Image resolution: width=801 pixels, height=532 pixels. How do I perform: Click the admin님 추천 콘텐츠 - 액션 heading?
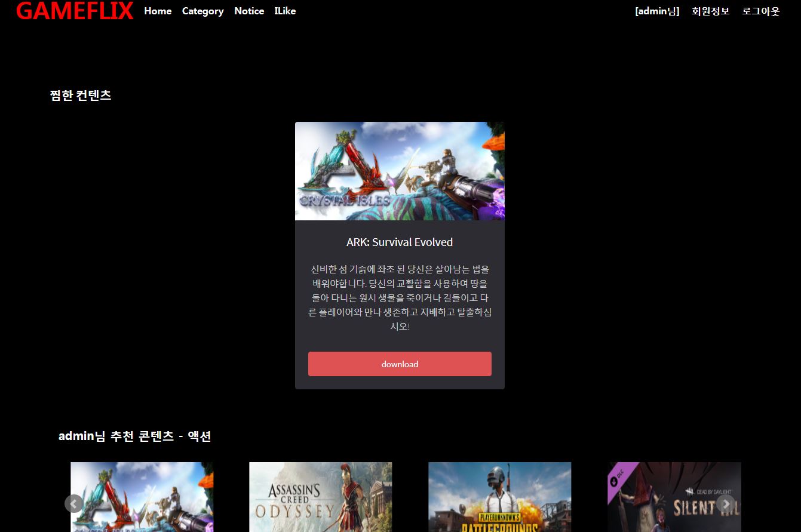135,436
